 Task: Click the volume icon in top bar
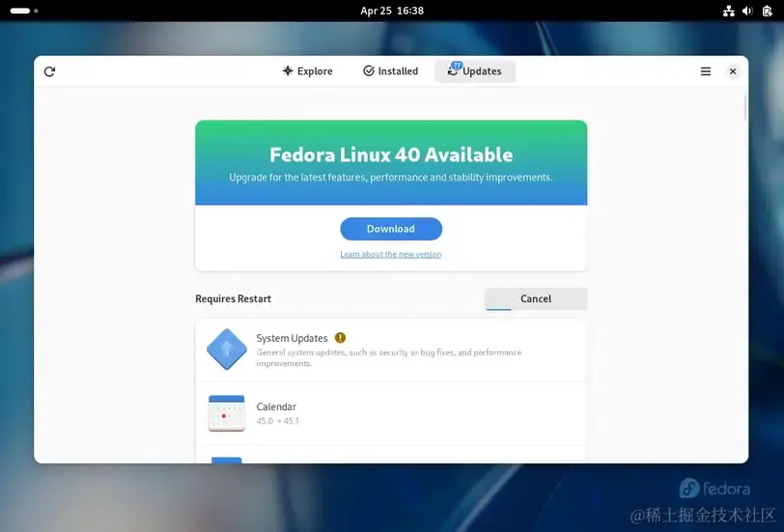(747, 11)
